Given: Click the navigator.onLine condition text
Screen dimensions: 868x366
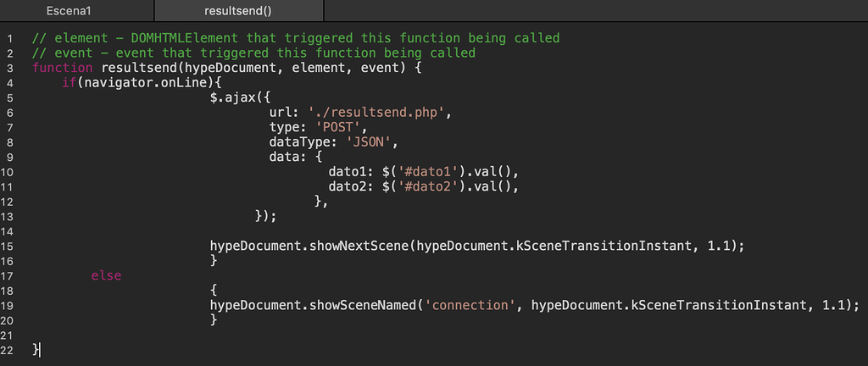Looking at the screenshot, I should [x=147, y=83].
